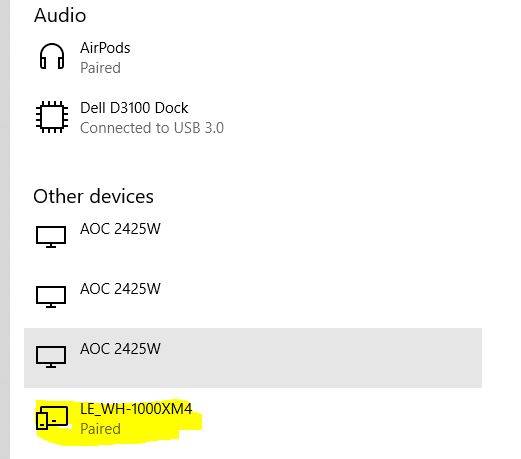Click the AirPods headphones icon
Screen dimensions: 521x459
click(x=52, y=56)
